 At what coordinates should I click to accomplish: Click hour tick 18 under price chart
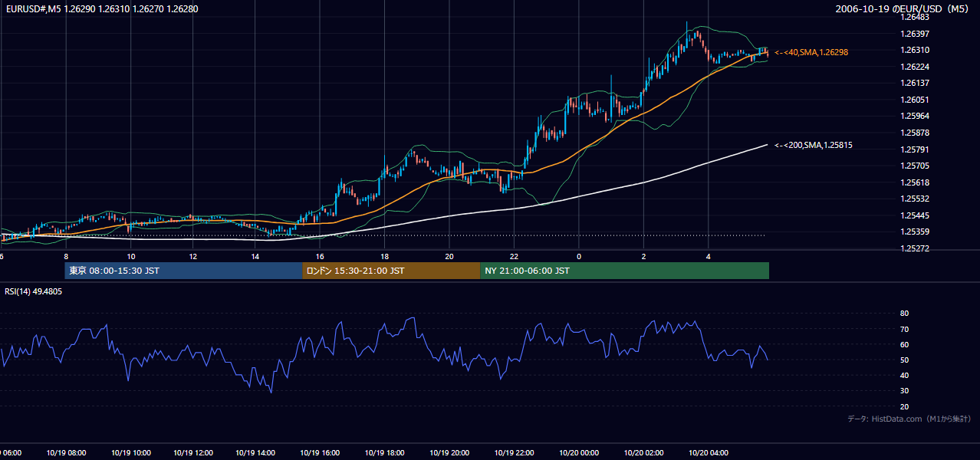click(x=384, y=257)
